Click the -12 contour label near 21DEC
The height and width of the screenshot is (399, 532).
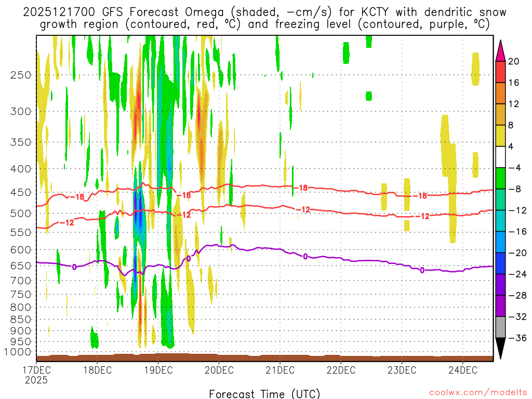303,210
